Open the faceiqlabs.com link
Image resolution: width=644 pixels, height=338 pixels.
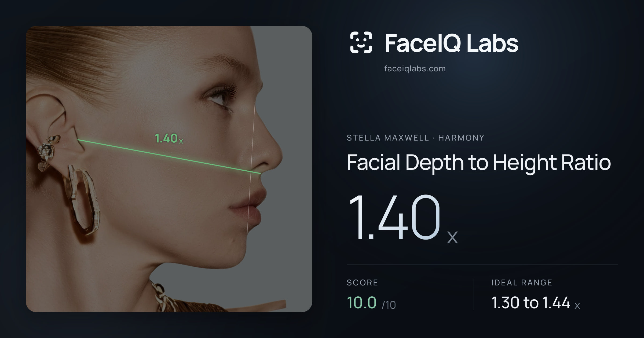click(x=415, y=69)
